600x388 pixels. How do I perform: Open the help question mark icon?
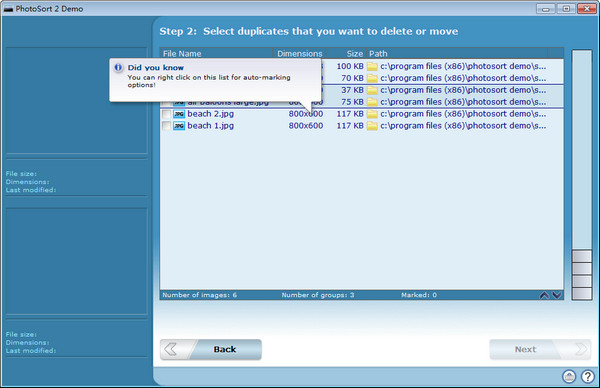[x=588, y=377]
